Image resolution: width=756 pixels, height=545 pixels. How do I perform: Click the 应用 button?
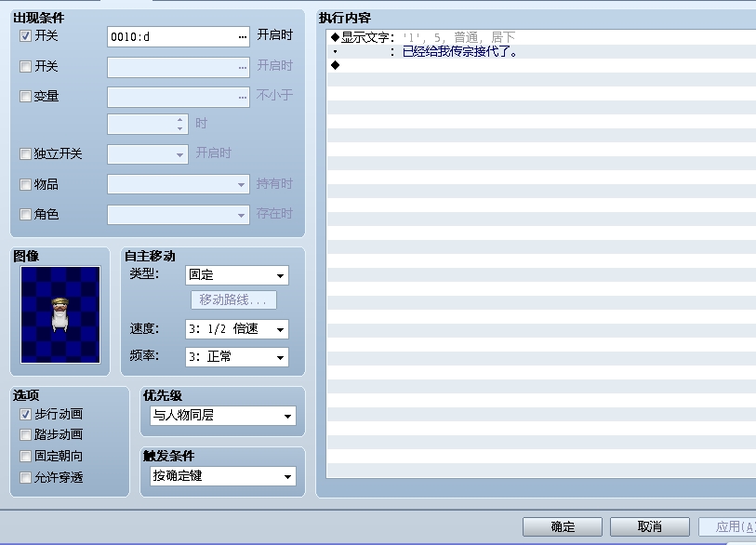coord(727,526)
